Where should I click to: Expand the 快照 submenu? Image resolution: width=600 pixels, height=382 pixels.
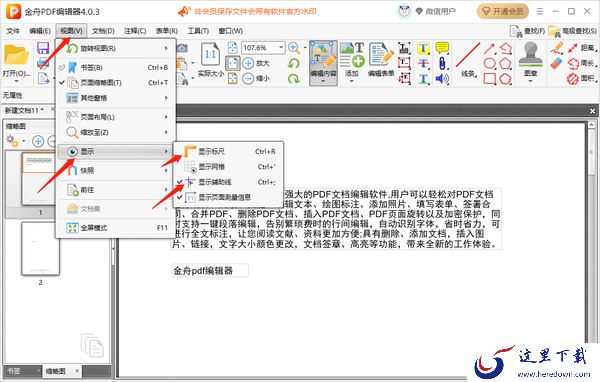click(116, 171)
